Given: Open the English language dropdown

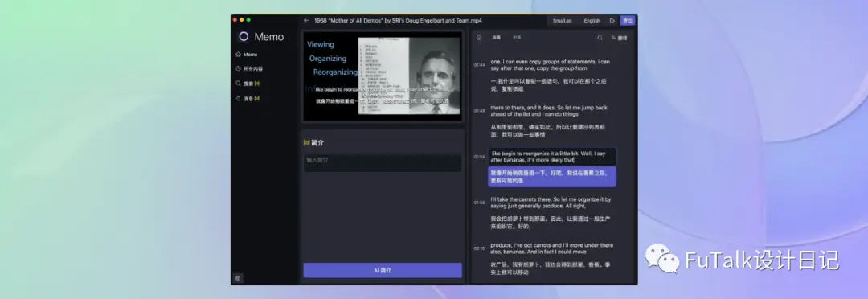Looking at the screenshot, I should click(x=592, y=20).
